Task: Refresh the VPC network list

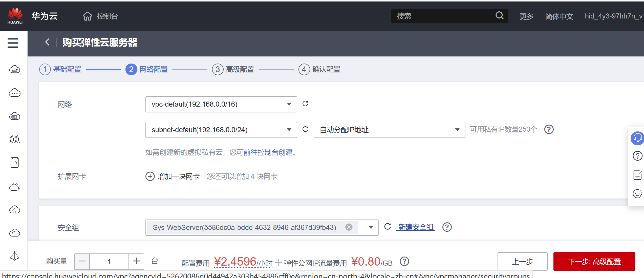Action: click(305, 104)
